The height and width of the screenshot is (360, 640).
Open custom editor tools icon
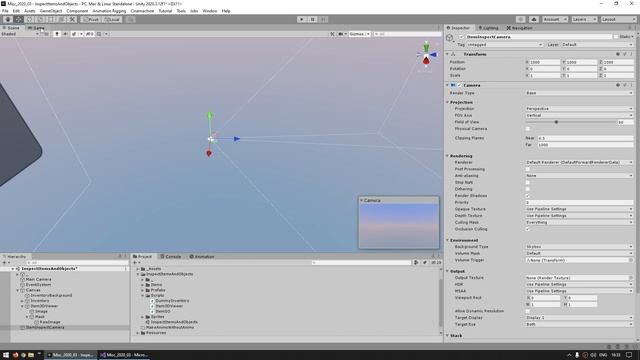click(x=72, y=19)
